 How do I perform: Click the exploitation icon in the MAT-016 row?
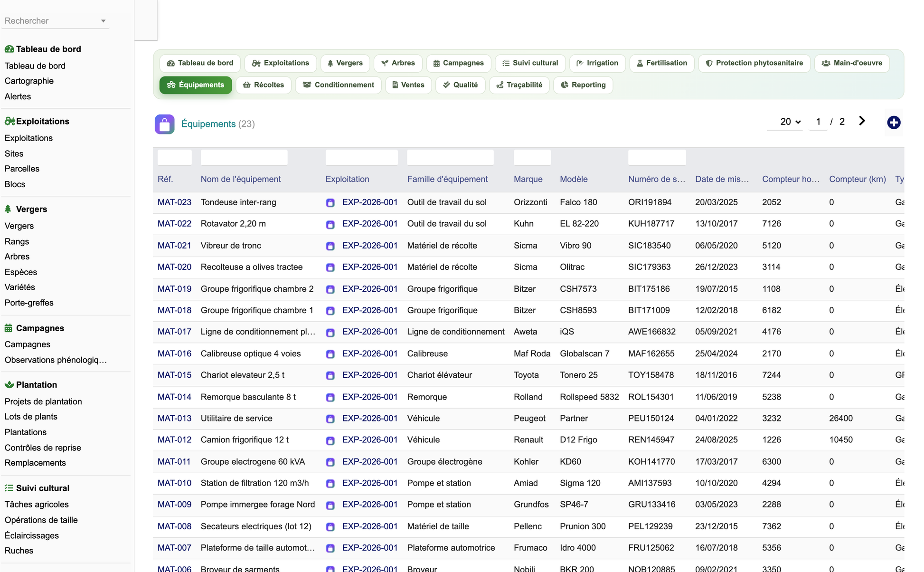(x=330, y=354)
